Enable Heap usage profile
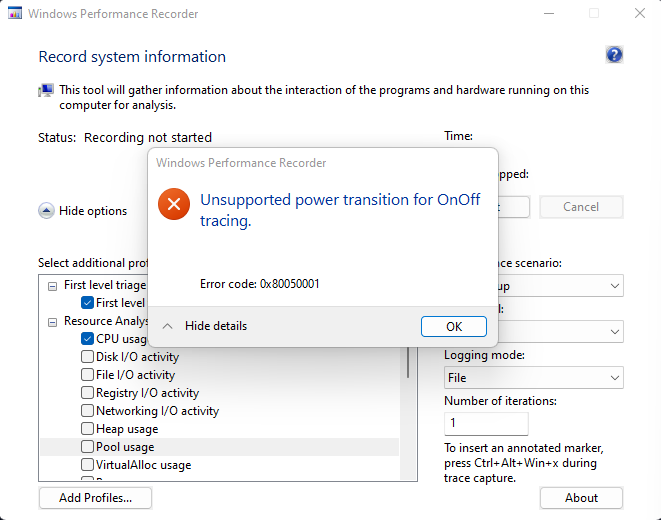This screenshot has height=520, width=661. click(87, 429)
